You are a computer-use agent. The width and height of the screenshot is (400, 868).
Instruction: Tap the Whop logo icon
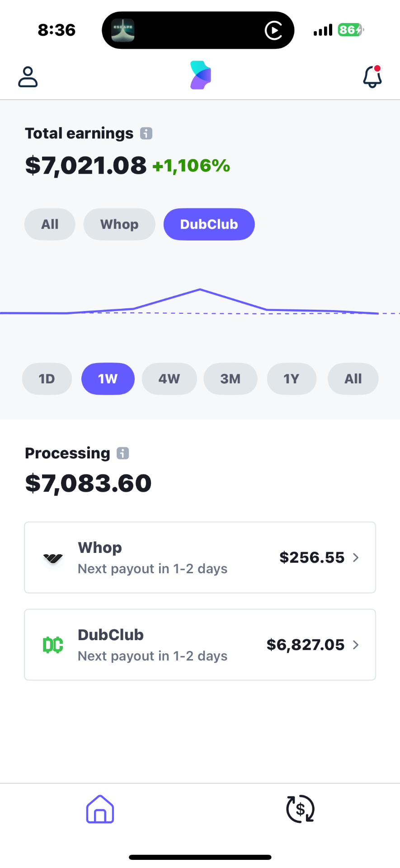point(53,558)
